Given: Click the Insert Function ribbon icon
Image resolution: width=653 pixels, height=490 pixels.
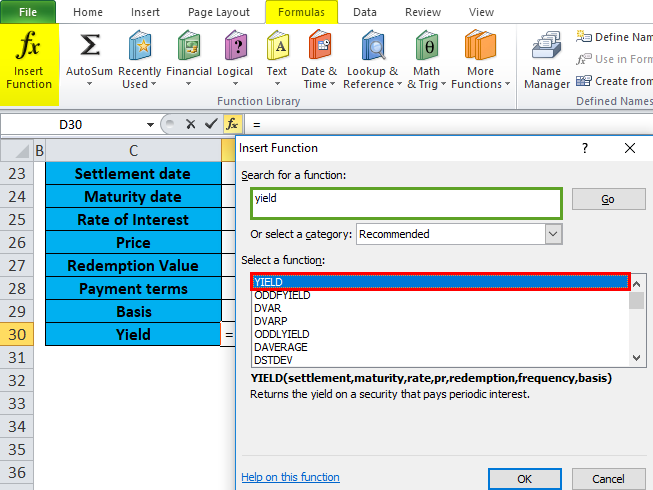Looking at the screenshot, I should [28, 60].
